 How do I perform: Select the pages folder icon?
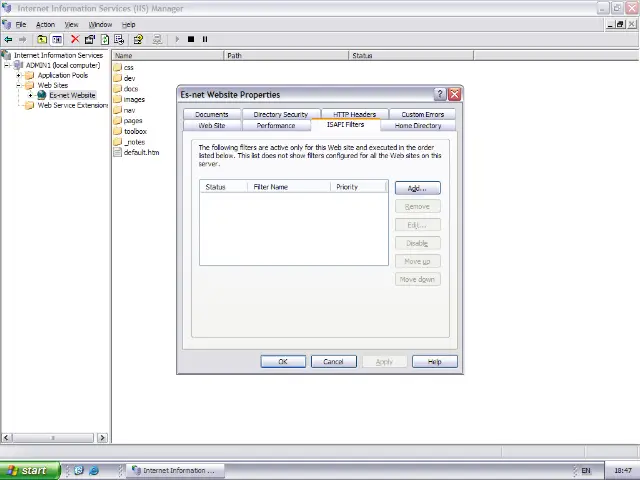118,120
